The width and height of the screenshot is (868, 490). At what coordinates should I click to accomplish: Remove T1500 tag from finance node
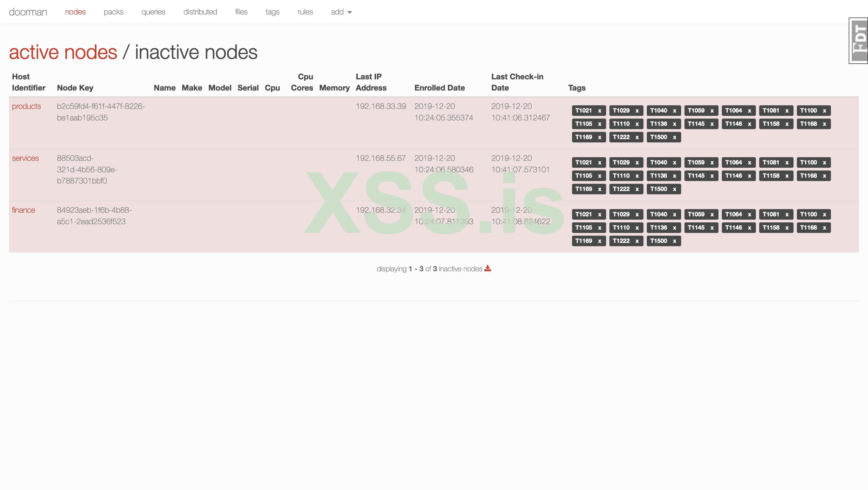(674, 241)
